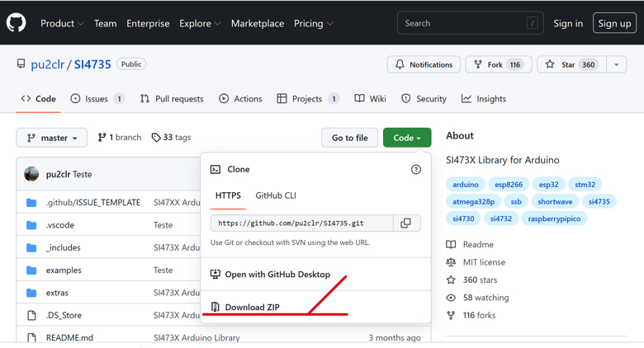Open the MIT license link
Image resolution: width=644 pixels, height=348 pixels.
click(476, 262)
